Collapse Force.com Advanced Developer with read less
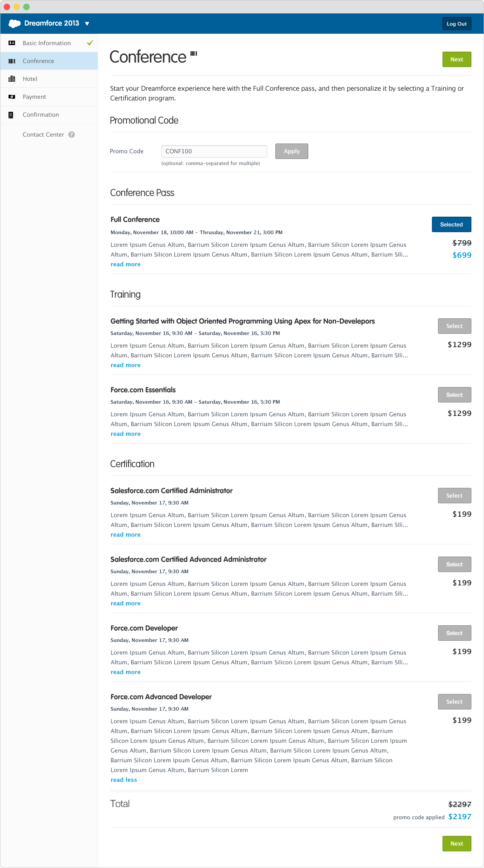 124,780
